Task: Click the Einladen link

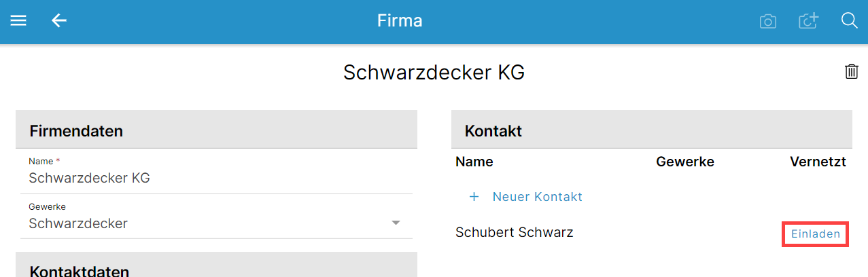Action: click(x=816, y=234)
